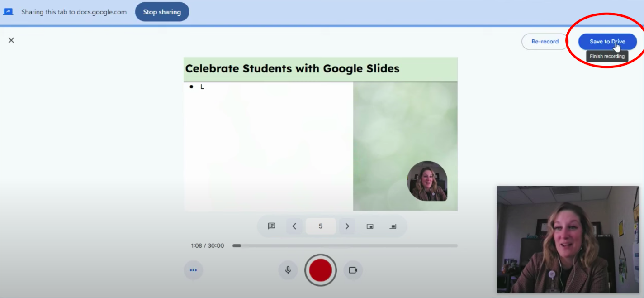Click Save to Drive
The height and width of the screenshot is (298, 644).
[607, 42]
